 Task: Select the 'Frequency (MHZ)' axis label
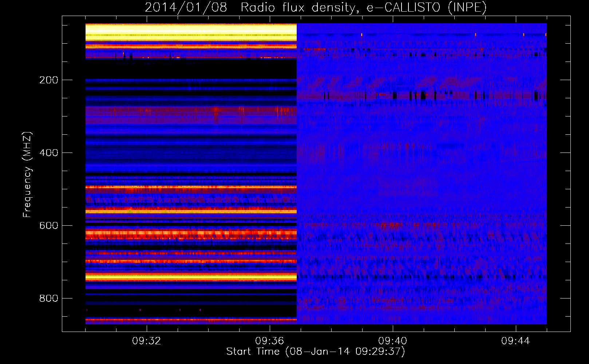coord(27,175)
